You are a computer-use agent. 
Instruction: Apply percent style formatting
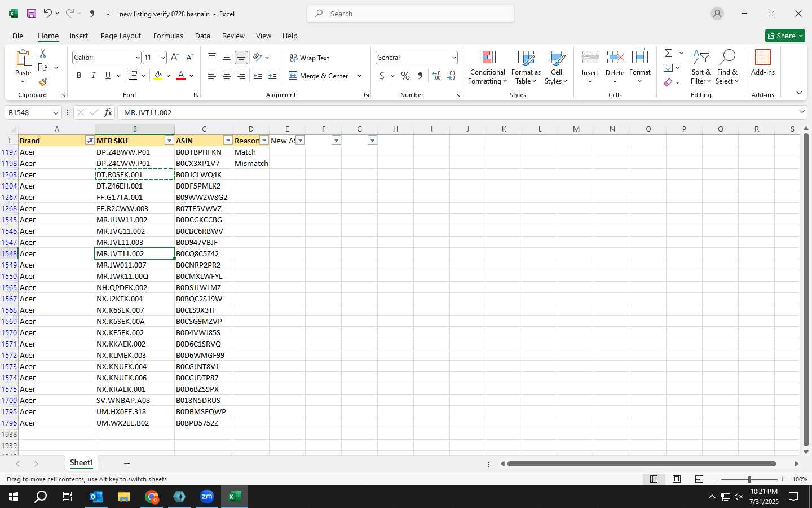click(x=405, y=76)
